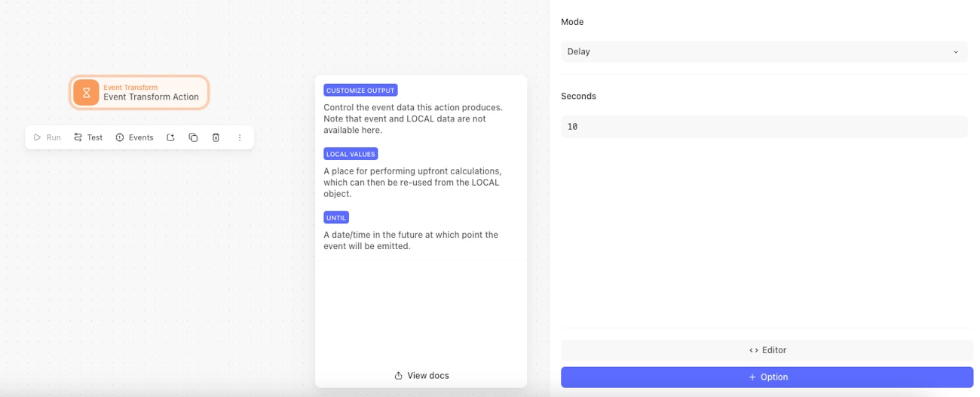
Task: Duplicate the node with the copy icon
Action: coord(193,137)
